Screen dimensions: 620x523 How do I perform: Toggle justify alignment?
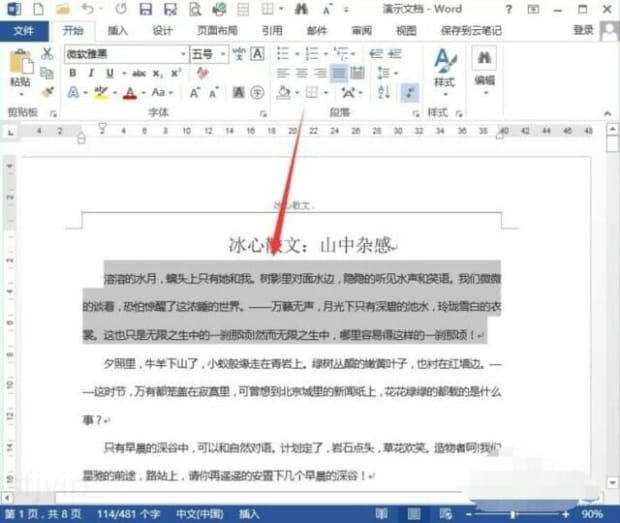point(339,73)
